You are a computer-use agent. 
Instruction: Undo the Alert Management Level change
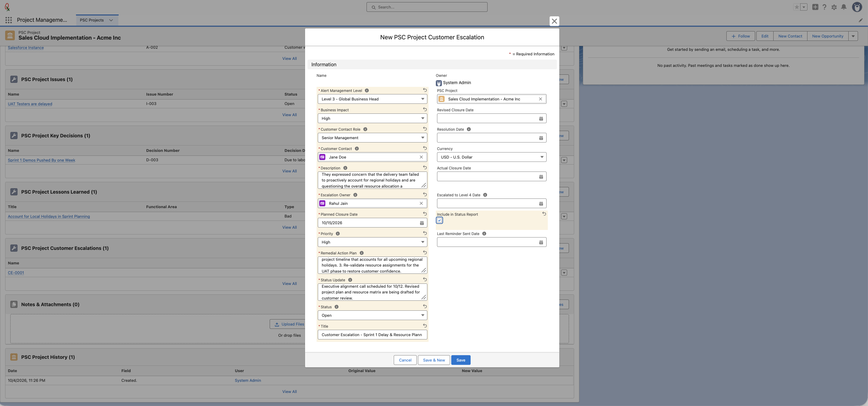425,90
